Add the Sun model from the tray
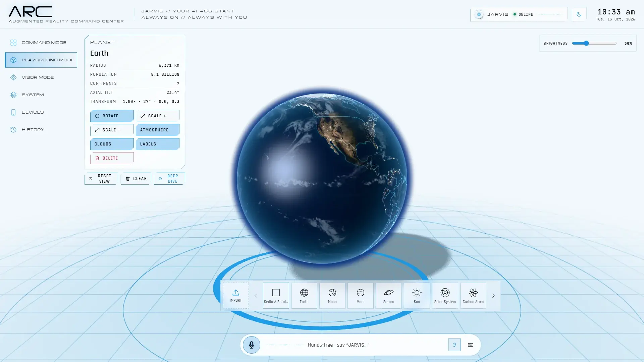The height and width of the screenshot is (362, 644). click(417, 295)
